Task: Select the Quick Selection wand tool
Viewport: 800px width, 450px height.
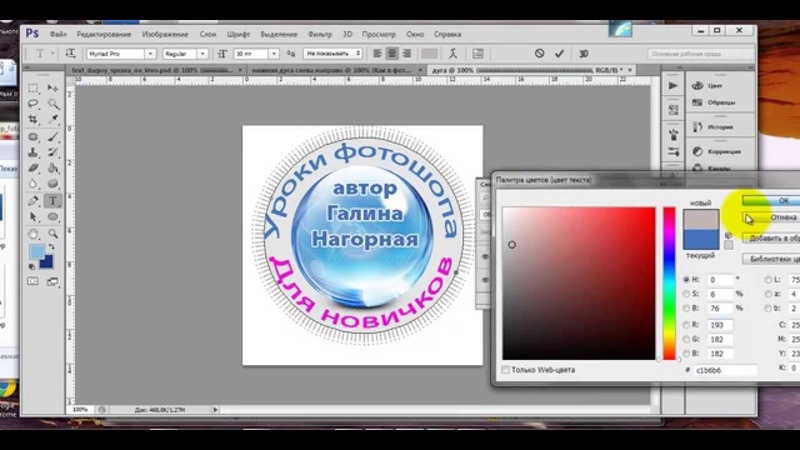Action: (x=53, y=104)
